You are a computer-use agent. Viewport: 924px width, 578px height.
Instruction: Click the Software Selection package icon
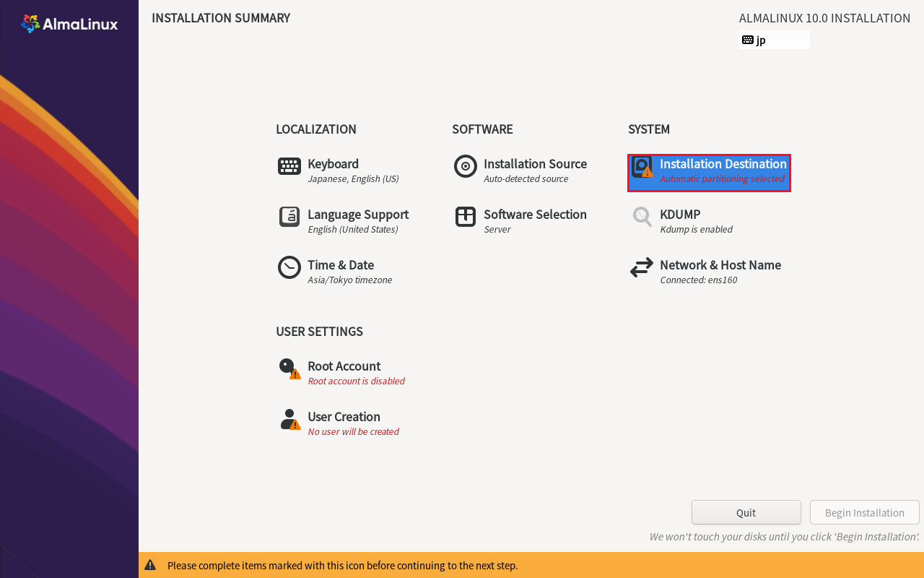click(466, 217)
